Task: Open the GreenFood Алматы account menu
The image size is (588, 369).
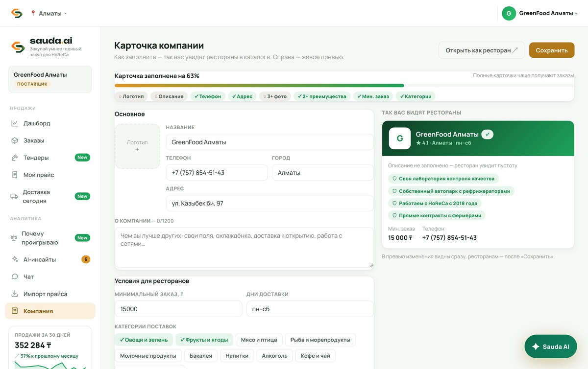Action: pyautogui.click(x=540, y=13)
